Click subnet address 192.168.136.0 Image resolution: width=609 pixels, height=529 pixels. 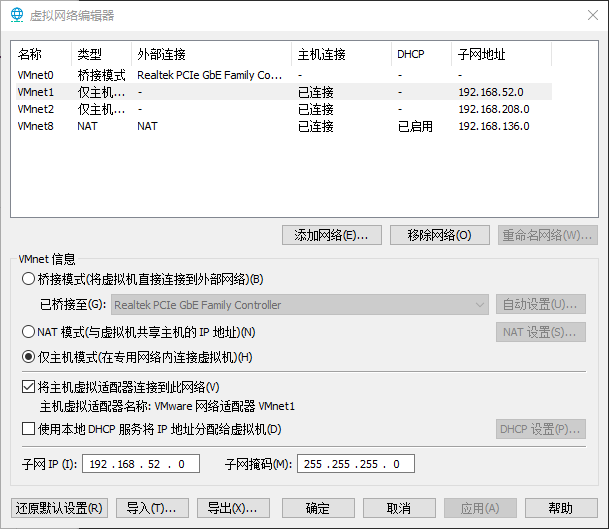494,126
